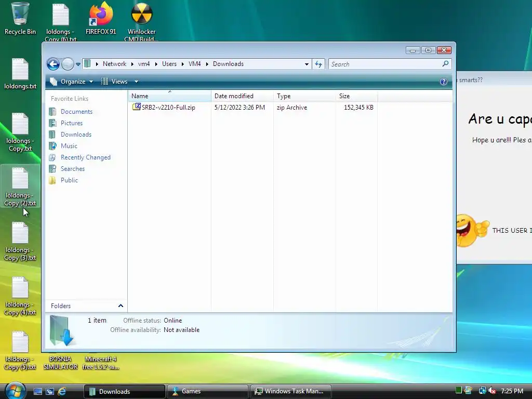The height and width of the screenshot is (399, 532).
Task: Open Documents in Favorite Links
Action: tap(76, 112)
